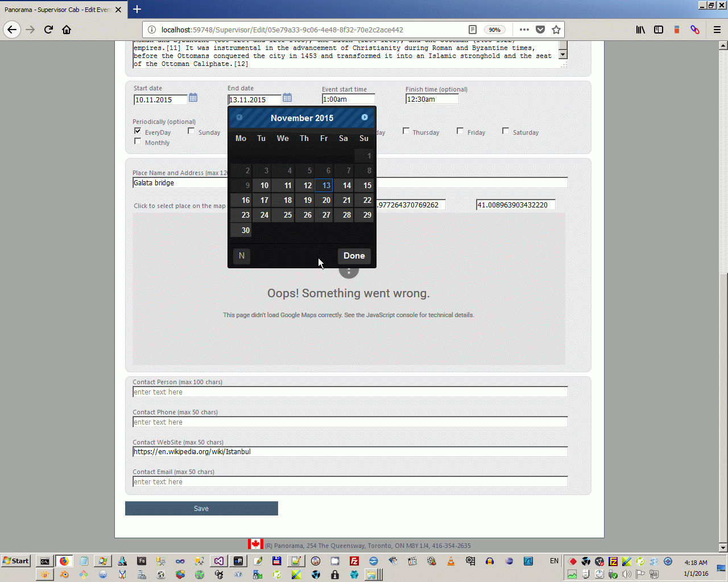
Task: Enable the Monthly checkbox
Action: (138, 141)
